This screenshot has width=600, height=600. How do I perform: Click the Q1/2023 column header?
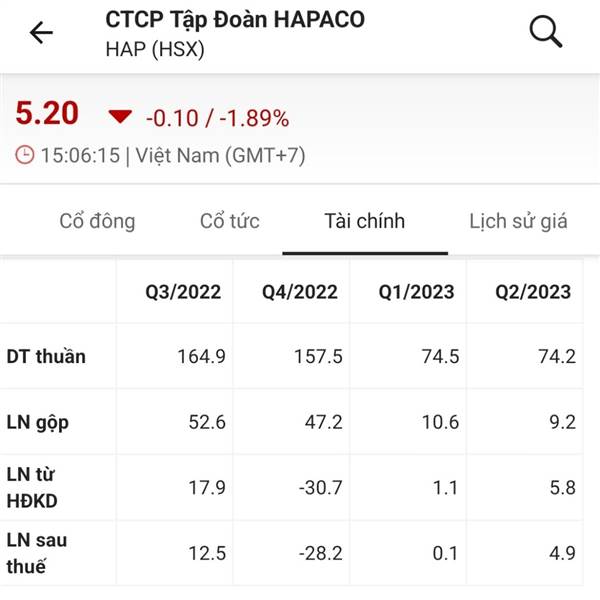point(416,292)
